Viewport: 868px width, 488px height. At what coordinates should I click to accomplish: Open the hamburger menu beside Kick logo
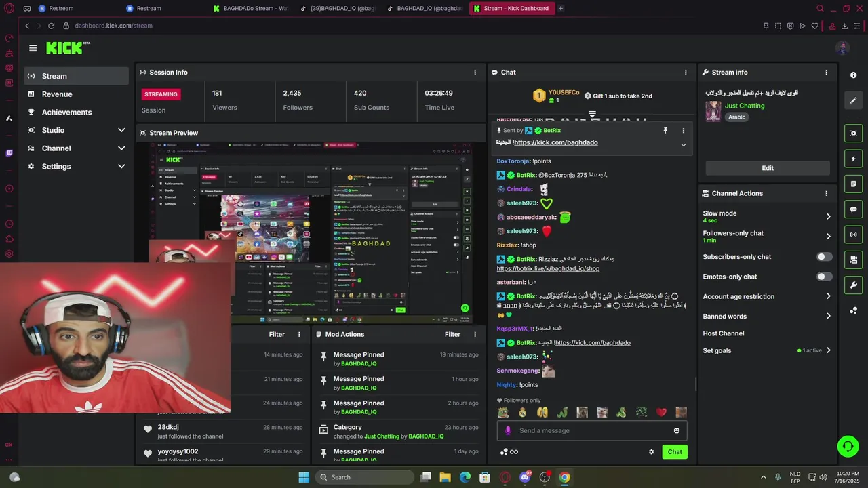pos(33,47)
